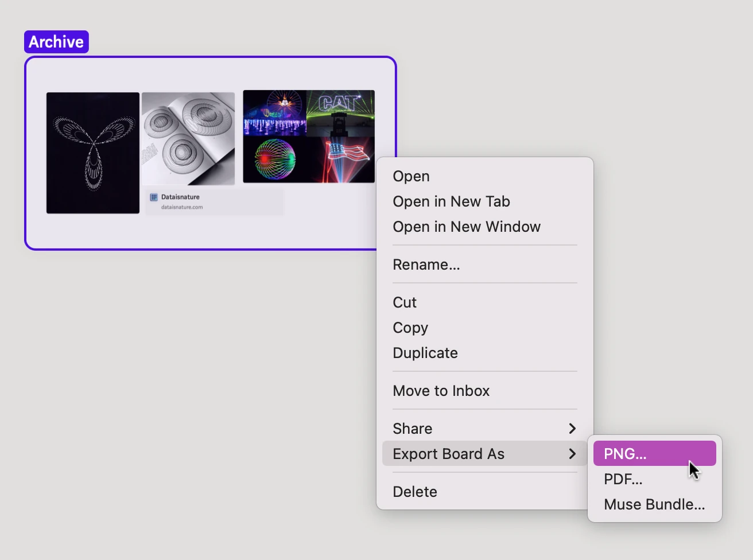Choose Move to Inbox

pyautogui.click(x=441, y=391)
